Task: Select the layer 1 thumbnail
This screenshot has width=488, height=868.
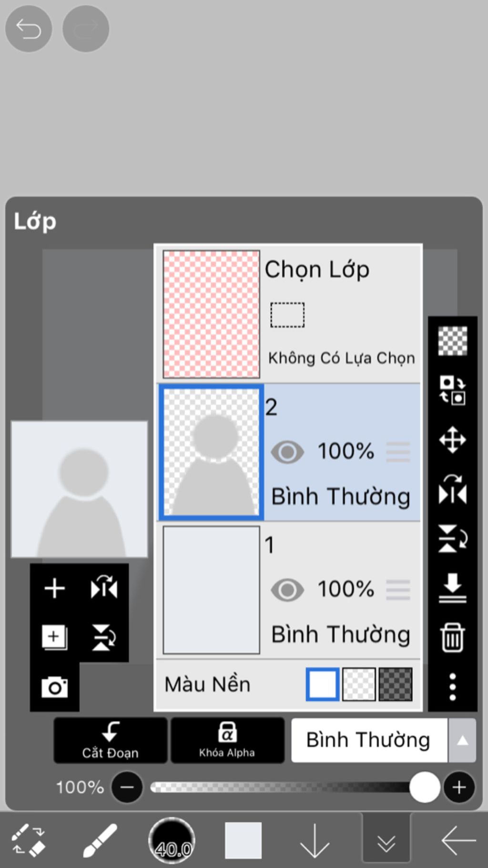Action: tap(211, 590)
